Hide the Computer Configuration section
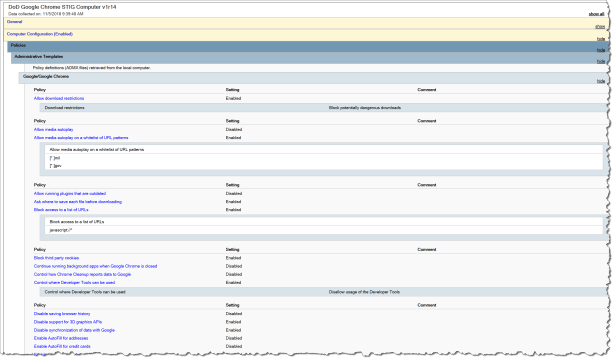 pyautogui.click(x=600, y=39)
